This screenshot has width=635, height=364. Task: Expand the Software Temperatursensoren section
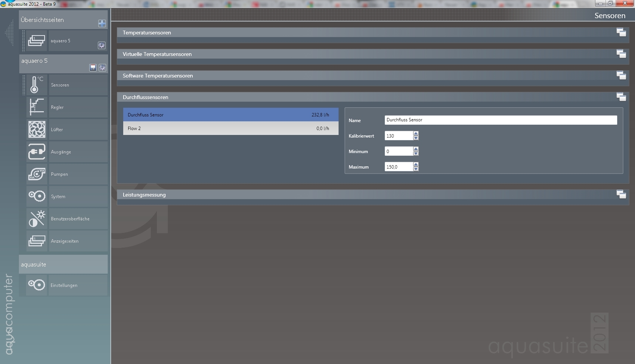(621, 76)
